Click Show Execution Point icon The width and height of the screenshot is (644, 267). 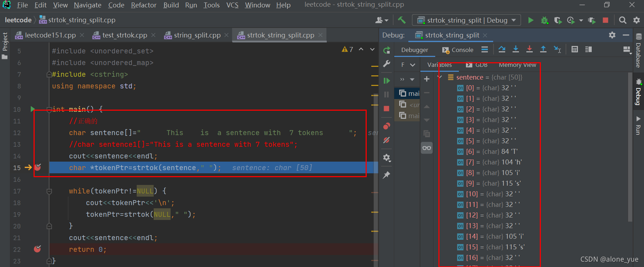[x=485, y=50]
